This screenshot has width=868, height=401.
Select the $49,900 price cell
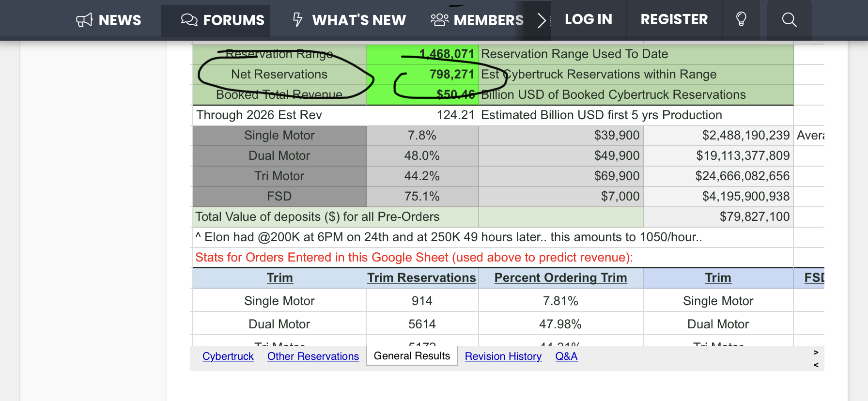tap(561, 156)
